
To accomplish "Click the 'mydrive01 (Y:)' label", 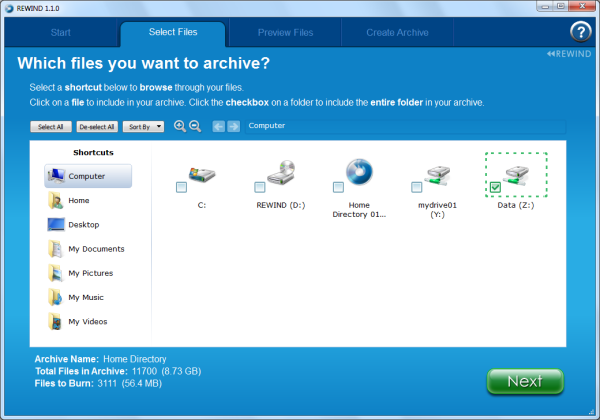I will tap(437, 210).
